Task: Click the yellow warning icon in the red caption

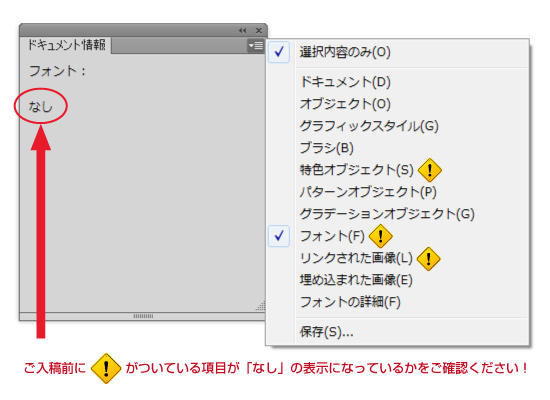Action: [x=106, y=368]
